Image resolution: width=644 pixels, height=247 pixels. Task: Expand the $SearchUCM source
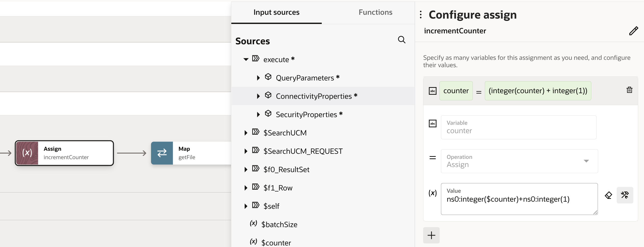coord(246,133)
